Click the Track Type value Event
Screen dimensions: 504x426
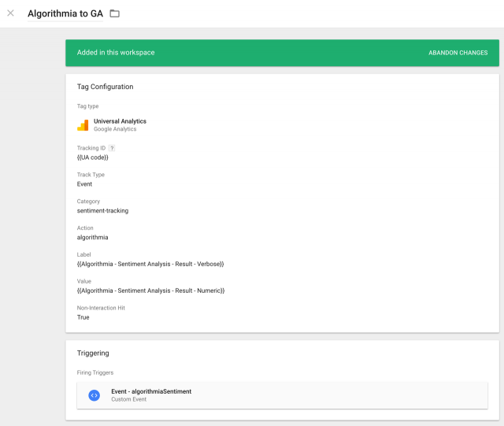(84, 184)
